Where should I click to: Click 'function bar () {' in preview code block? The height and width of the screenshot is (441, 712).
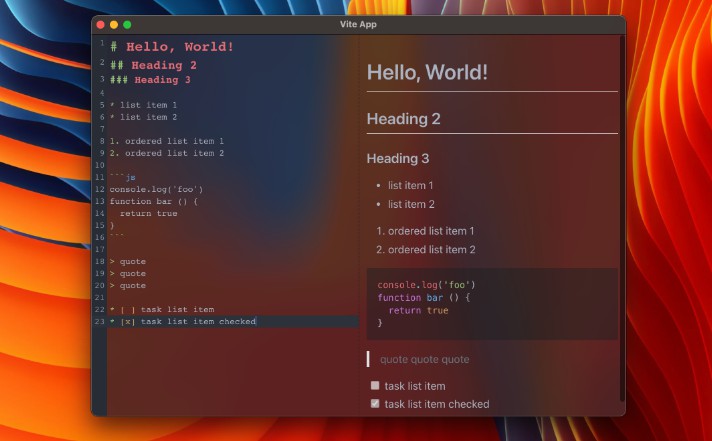tap(424, 297)
